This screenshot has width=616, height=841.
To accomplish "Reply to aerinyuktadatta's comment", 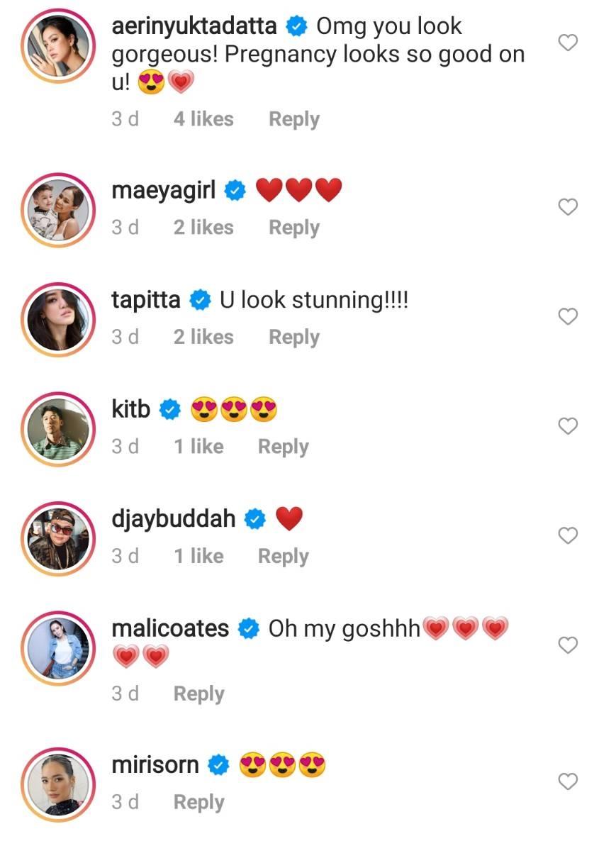I will (293, 119).
